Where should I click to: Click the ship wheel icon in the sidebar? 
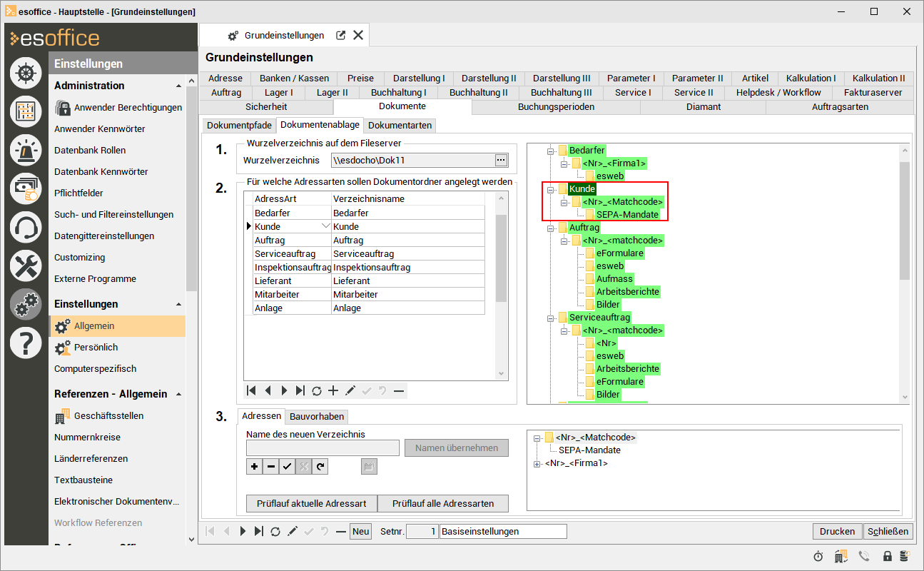(x=26, y=74)
